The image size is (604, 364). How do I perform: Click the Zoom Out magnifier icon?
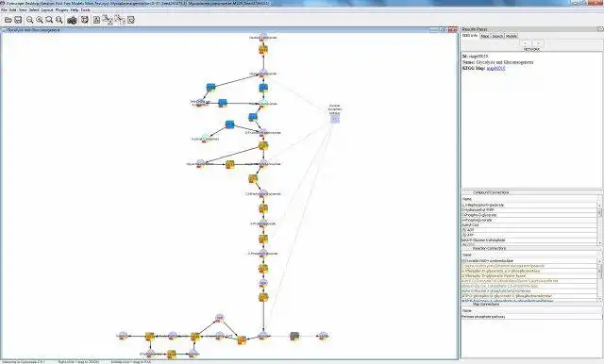click(29, 20)
